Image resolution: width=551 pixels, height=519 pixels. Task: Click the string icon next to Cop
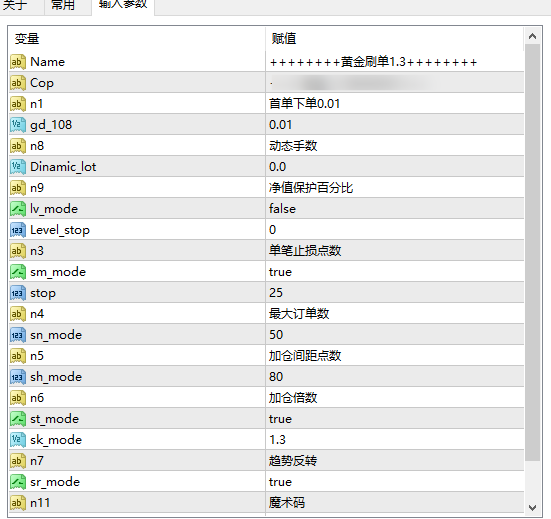(18, 83)
